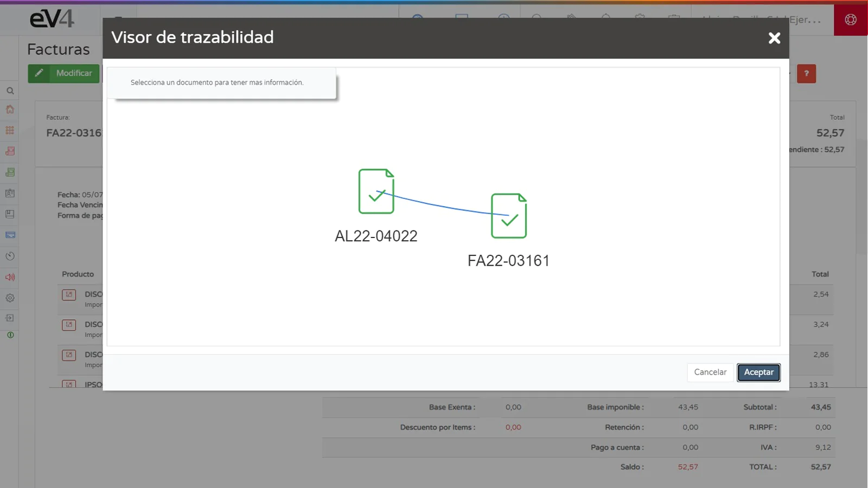Click the red Descuento por Items value 0,00
The image size is (868, 488).
513,427
